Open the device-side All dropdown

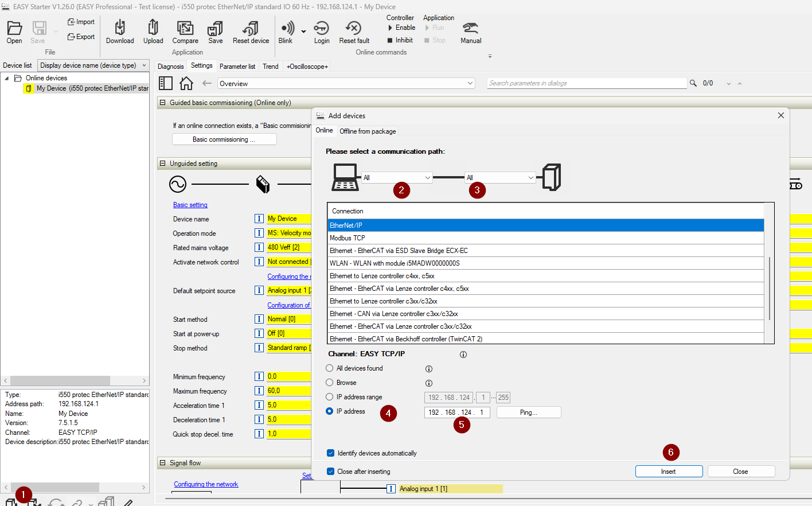pyautogui.click(x=500, y=178)
